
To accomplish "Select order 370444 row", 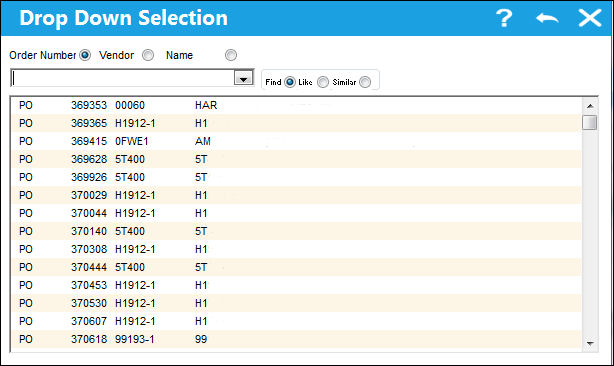I will point(296,267).
